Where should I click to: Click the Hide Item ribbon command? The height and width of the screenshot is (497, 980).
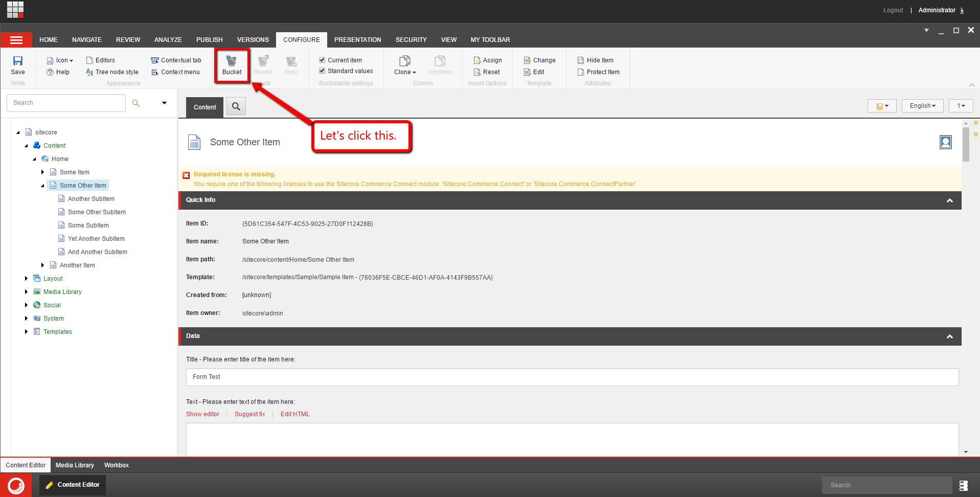click(x=595, y=60)
